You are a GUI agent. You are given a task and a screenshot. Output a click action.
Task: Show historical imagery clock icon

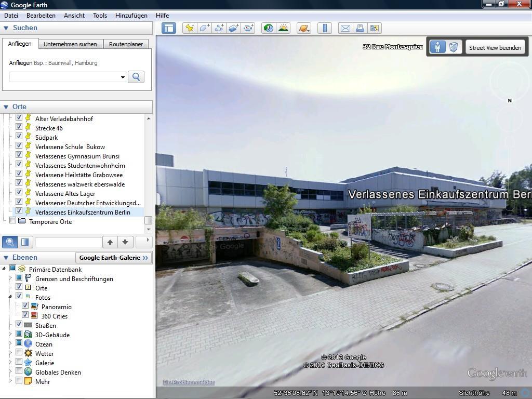pyautogui.click(x=269, y=28)
